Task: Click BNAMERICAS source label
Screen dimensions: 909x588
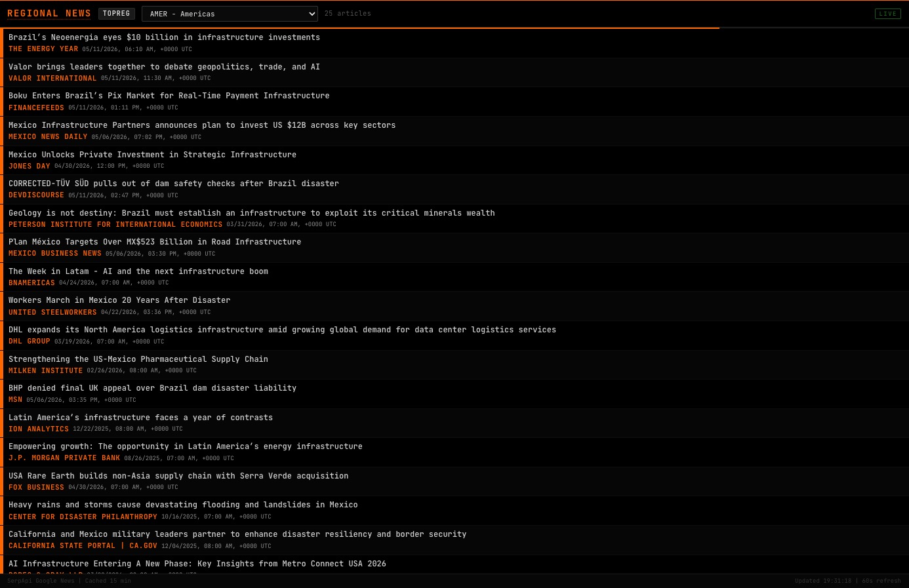Action: (31, 283)
